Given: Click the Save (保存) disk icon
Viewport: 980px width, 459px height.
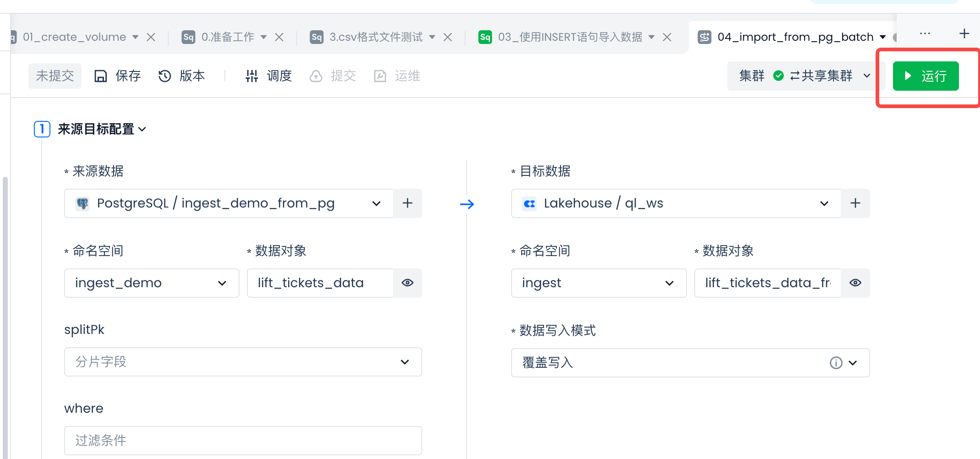Looking at the screenshot, I should (x=100, y=76).
